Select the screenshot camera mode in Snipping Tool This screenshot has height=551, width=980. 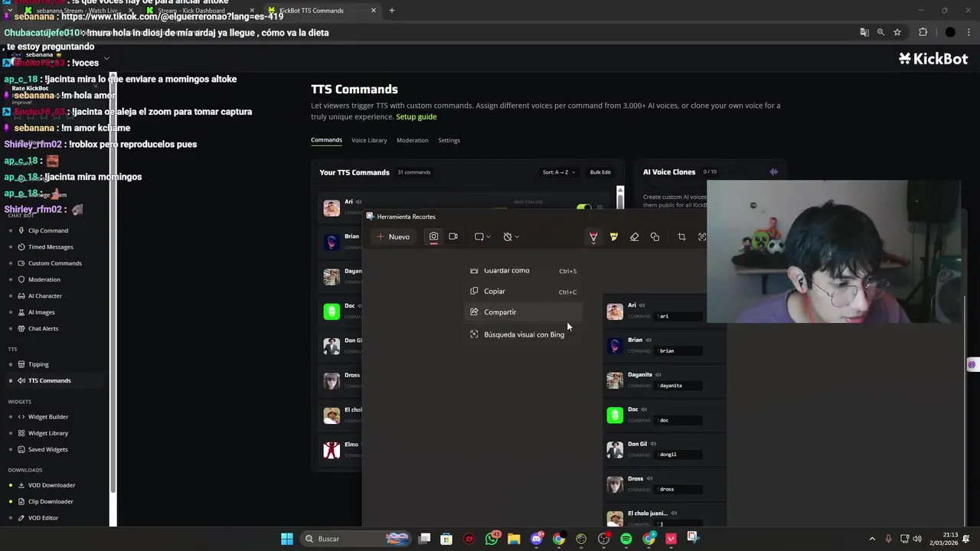pos(433,236)
